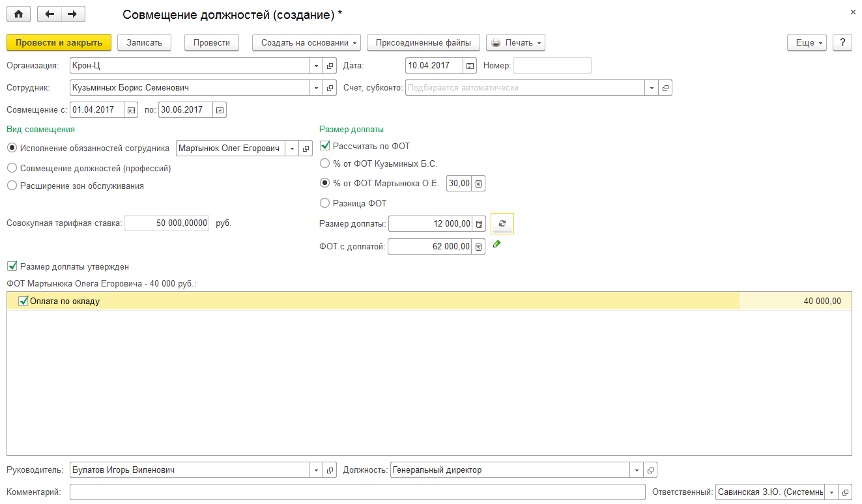
Task: Open calendar picker for the Дата field
Action: [x=470, y=66]
